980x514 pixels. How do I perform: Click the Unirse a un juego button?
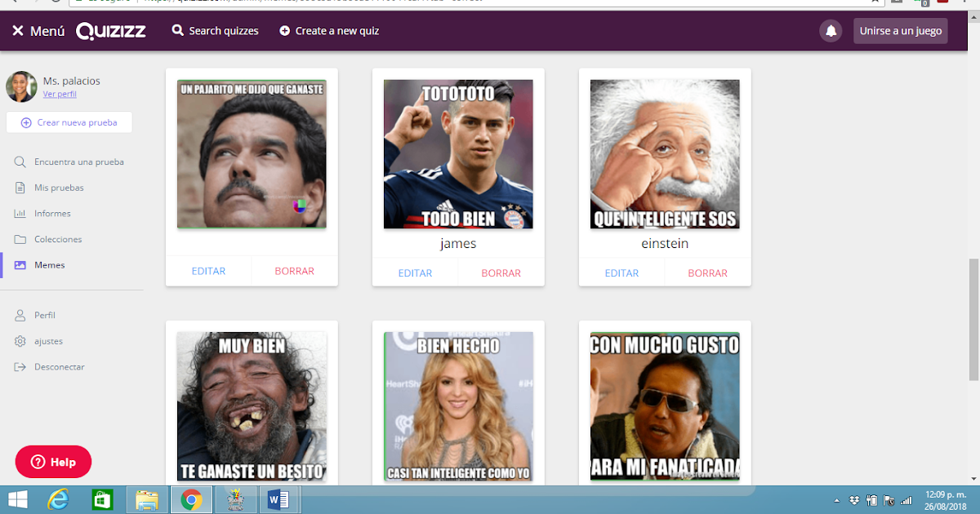900,30
